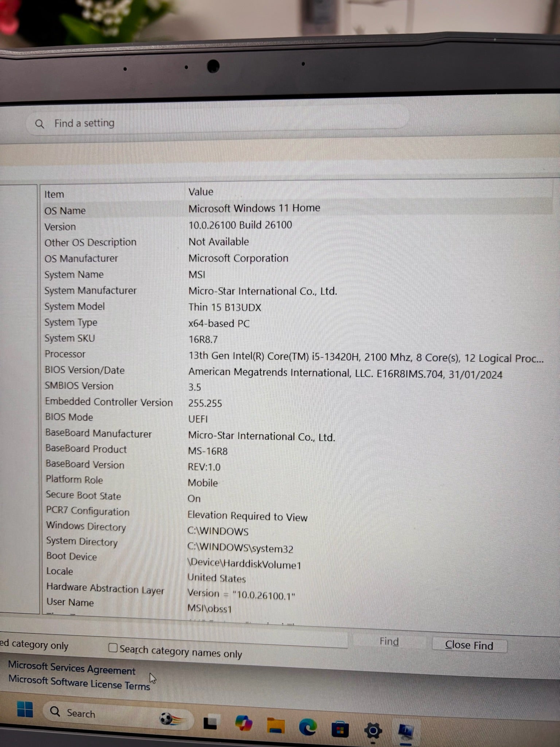
Task: Click the value REV:1.0
Action: coord(204,467)
